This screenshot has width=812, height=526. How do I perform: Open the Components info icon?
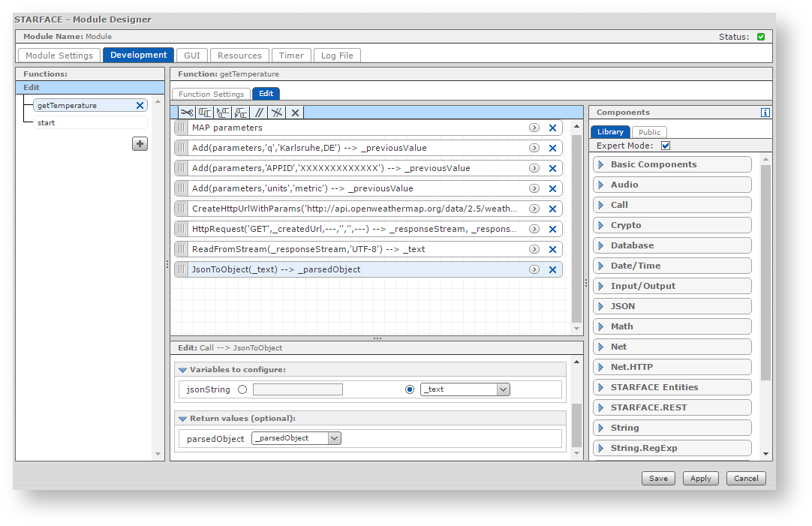[x=765, y=113]
